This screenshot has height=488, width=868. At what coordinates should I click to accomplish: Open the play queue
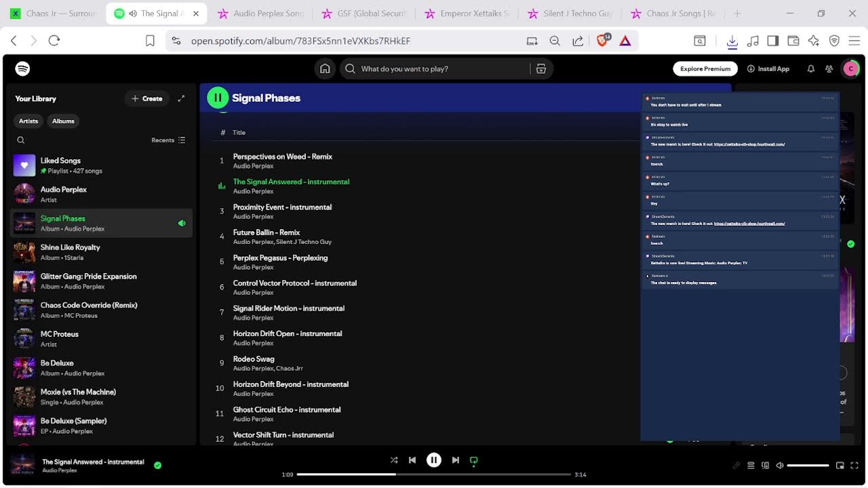pyautogui.click(x=751, y=466)
